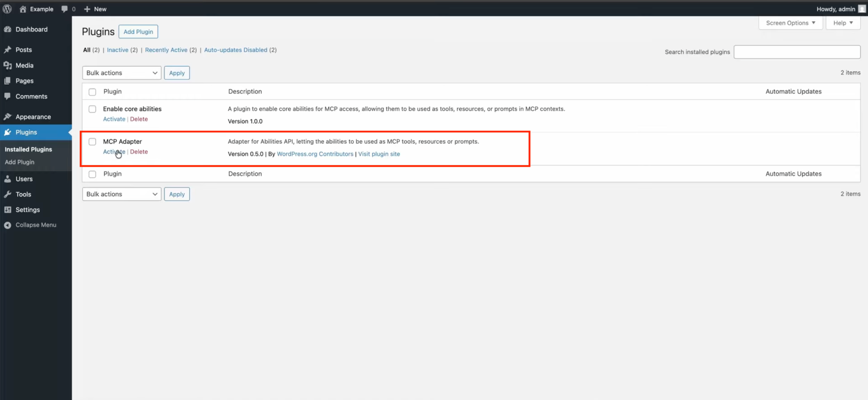The image size is (868, 400).
Task: Click the Posts pushpin icon
Action: (x=8, y=50)
